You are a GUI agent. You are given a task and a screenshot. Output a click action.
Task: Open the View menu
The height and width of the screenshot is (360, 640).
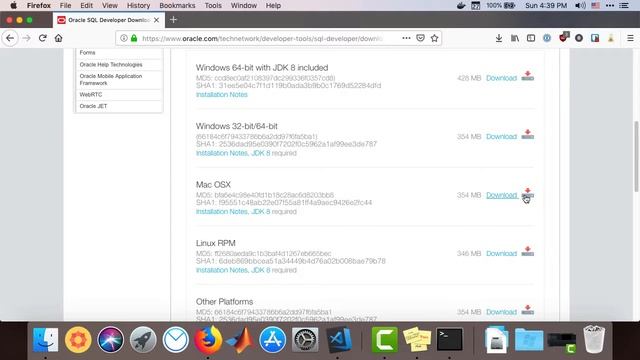pos(110,5)
